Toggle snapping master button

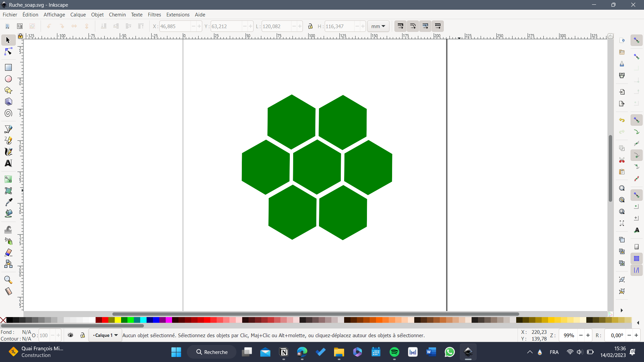tap(636, 40)
